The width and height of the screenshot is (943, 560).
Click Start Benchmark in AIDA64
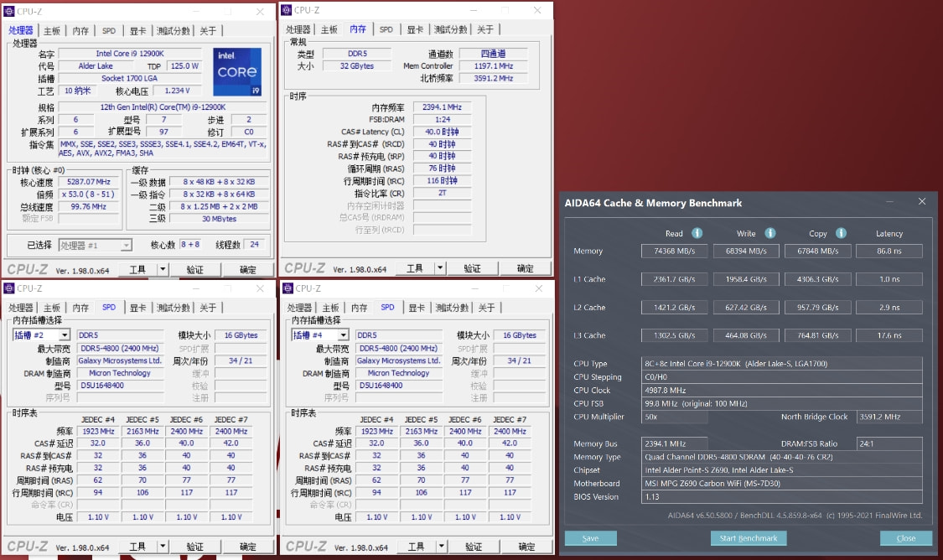coord(748,538)
